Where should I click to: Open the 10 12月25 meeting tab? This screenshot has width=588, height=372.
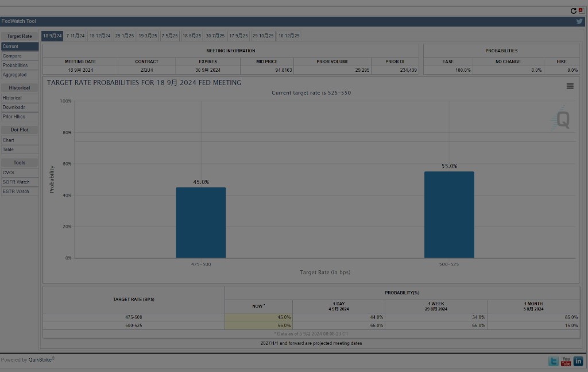[x=289, y=36]
